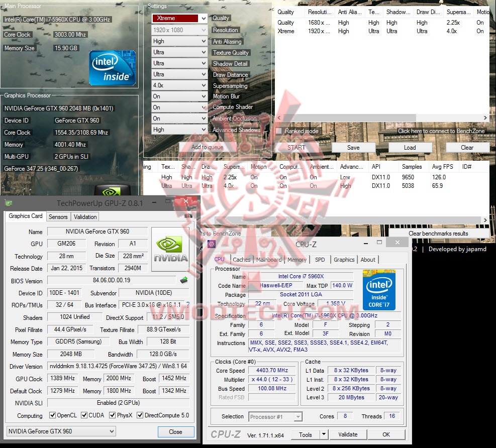Click the Close button in GPU-Z
The width and height of the screenshot is (496, 448).
[175, 431]
